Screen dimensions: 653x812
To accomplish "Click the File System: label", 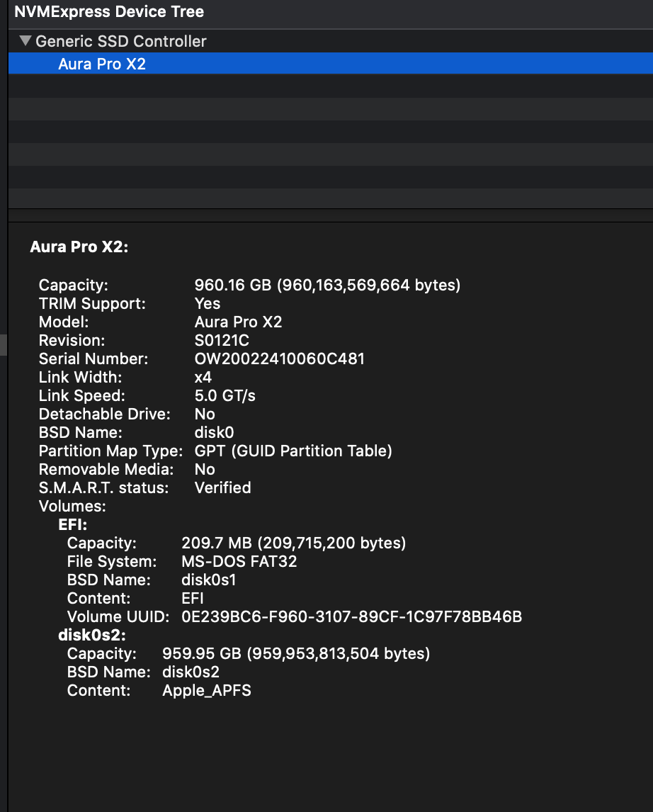I will [112, 561].
